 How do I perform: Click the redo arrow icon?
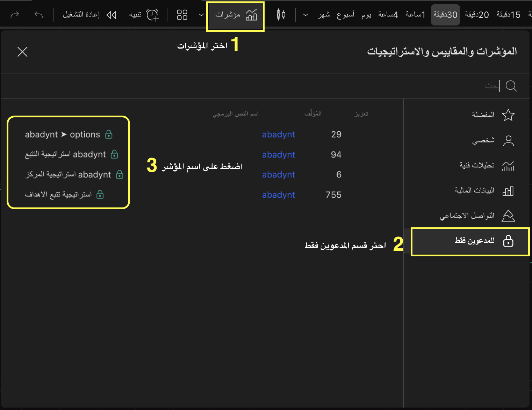[x=15, y=15]
